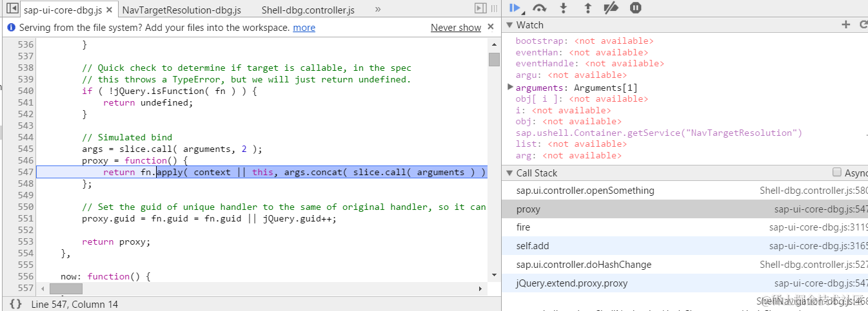Select the 'arg' watch expression

(568, 155)
